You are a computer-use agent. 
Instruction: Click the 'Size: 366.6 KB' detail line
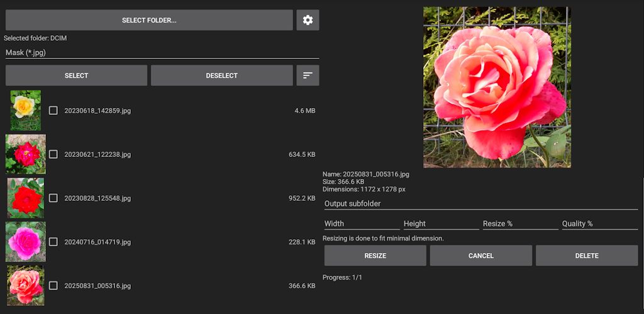(x=343, y=181)
